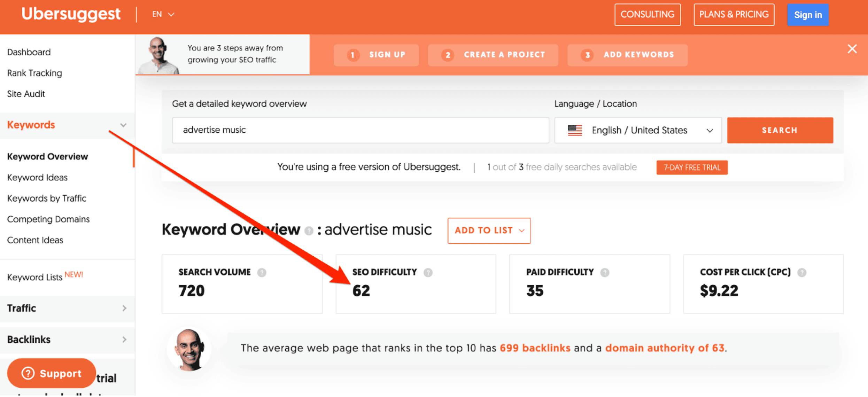Select Keyword Overview
Screen dimensions: 868x397
47,157
